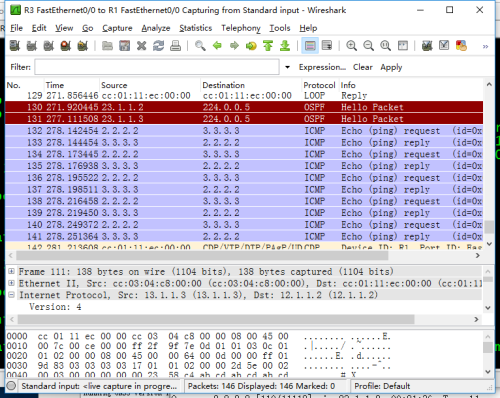
Task: Show more toolbar items chevron
Action: [485, 46]
